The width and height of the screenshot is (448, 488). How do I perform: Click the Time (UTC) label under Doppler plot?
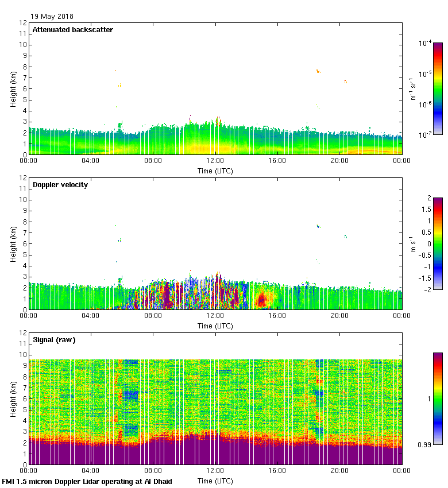215,326
